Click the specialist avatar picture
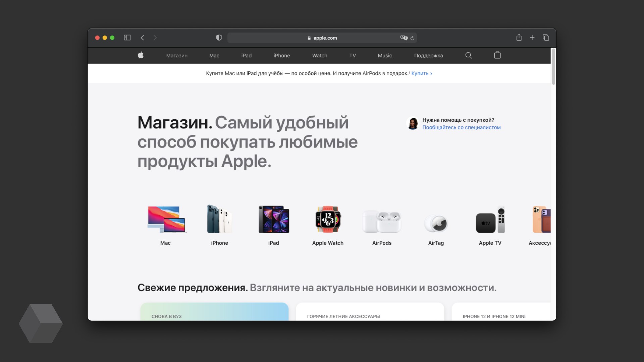 (413, 123)
